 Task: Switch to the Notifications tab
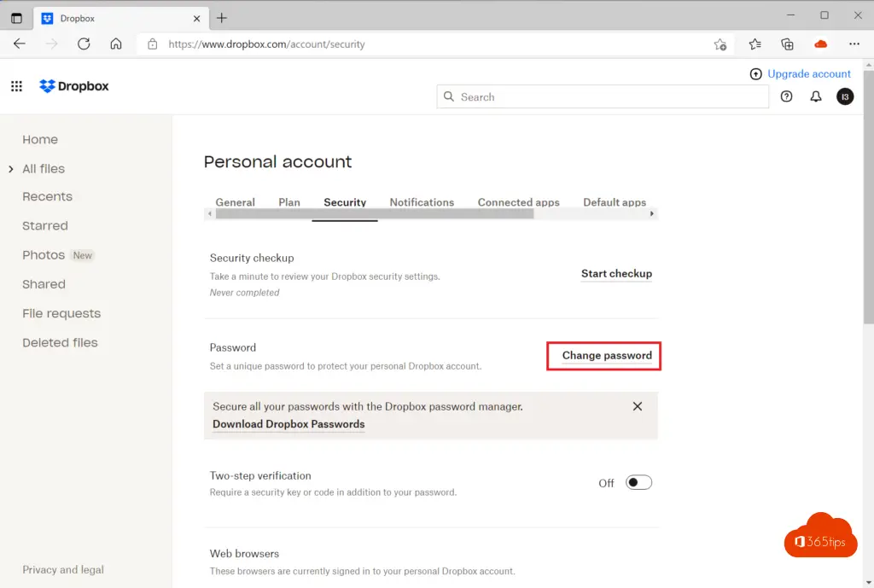[x=422, y=202]
